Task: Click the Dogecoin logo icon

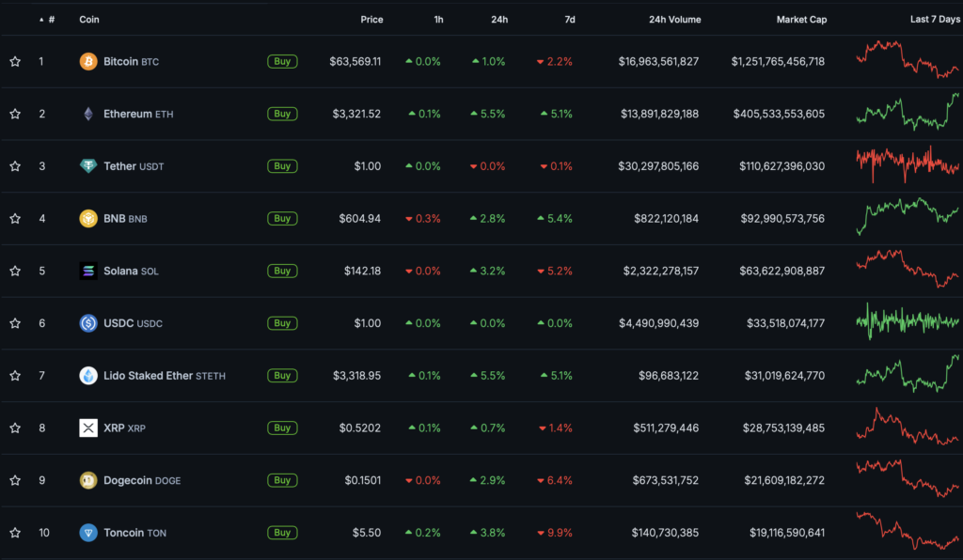Action: click(88, 480)
